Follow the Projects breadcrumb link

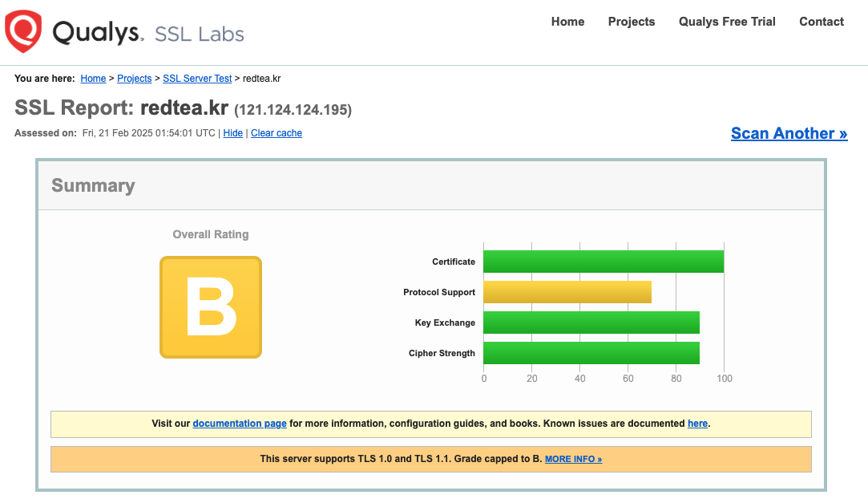click(x=135, y=79)
